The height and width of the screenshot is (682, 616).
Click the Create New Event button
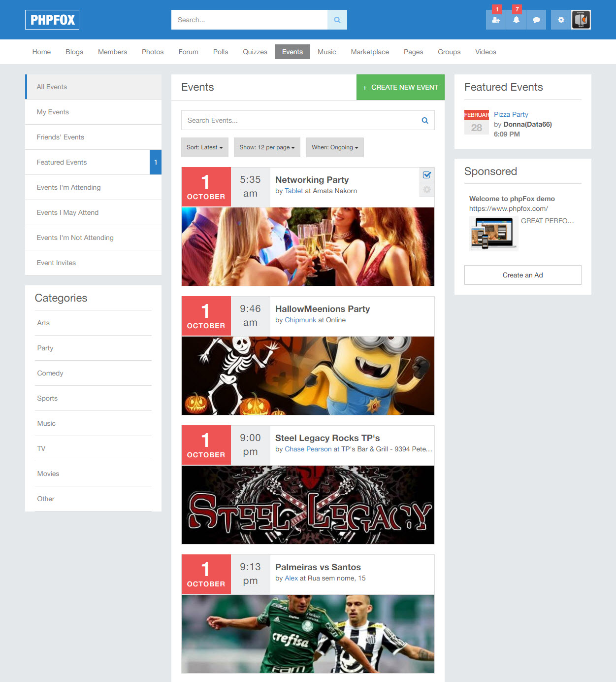pyautogui.click(x=400, y=87)
